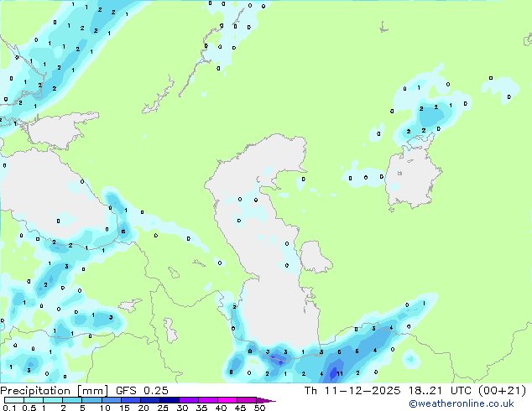This screenshot has height=411, width=532.
Task: Click the '(00+21)' forecast offset text
Action: [502, 391]
